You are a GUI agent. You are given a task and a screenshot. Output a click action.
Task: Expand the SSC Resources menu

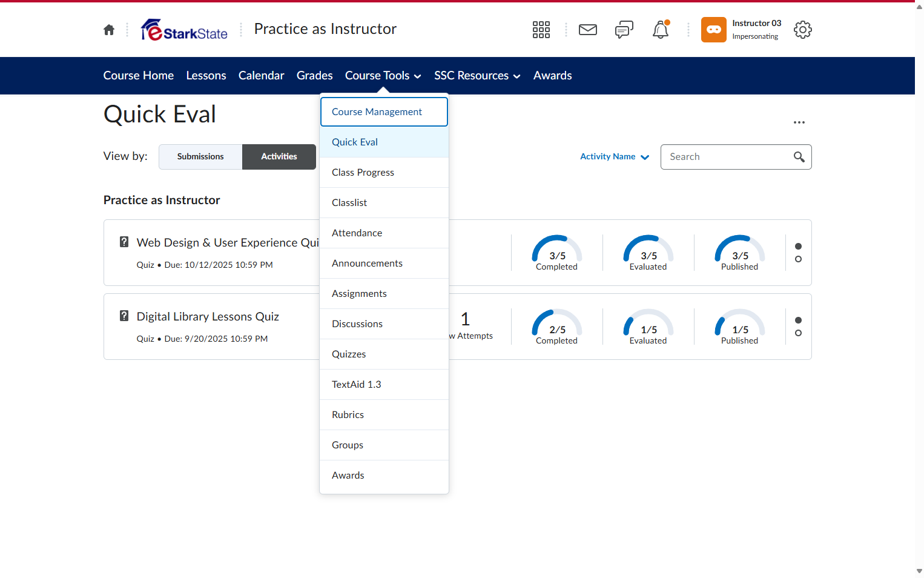(x=477, y=76)
